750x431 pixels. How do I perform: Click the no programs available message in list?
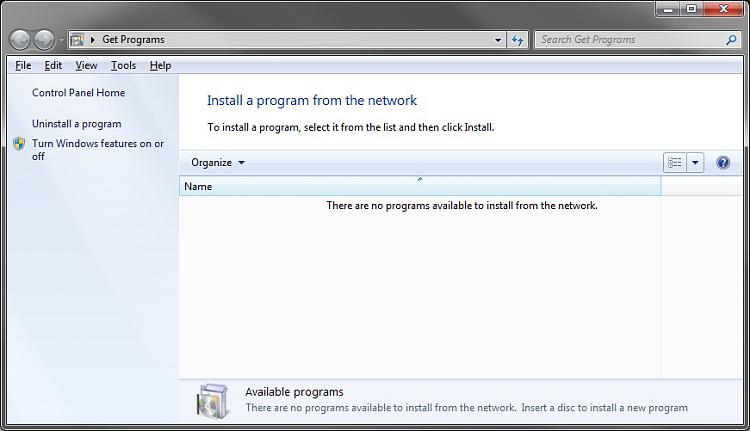pyautogui.click(x=462, y=206)
